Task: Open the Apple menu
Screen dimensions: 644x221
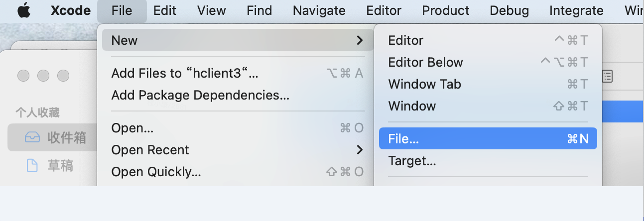Action: tap(23, 10)
